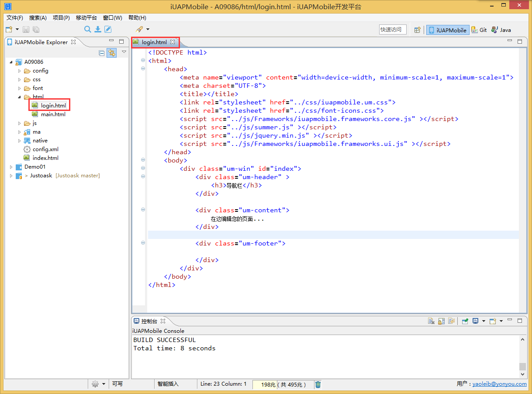Close the 控制台 console view
This screenshot has width=532, height=394.
(163, 321)
